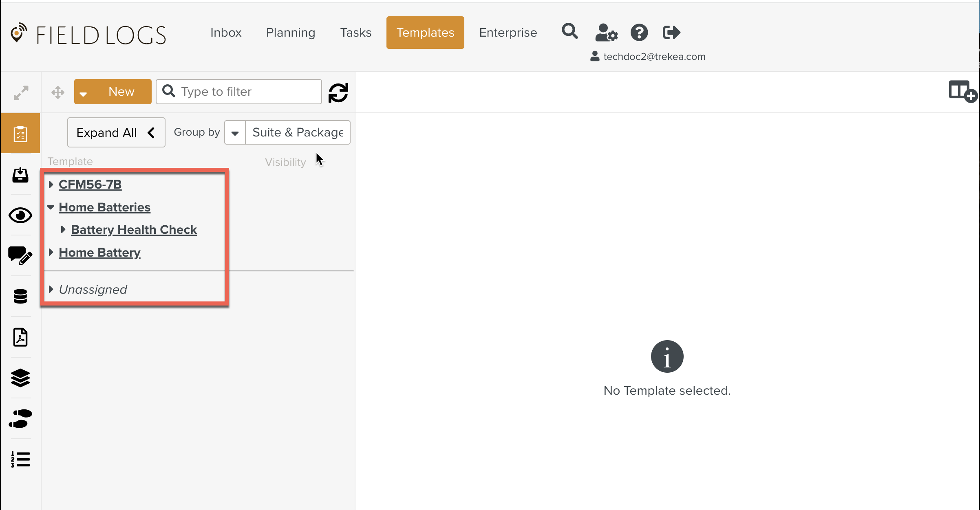Expand the Unassigned group
Screen dimensions: 980x510
pos(51,290)
